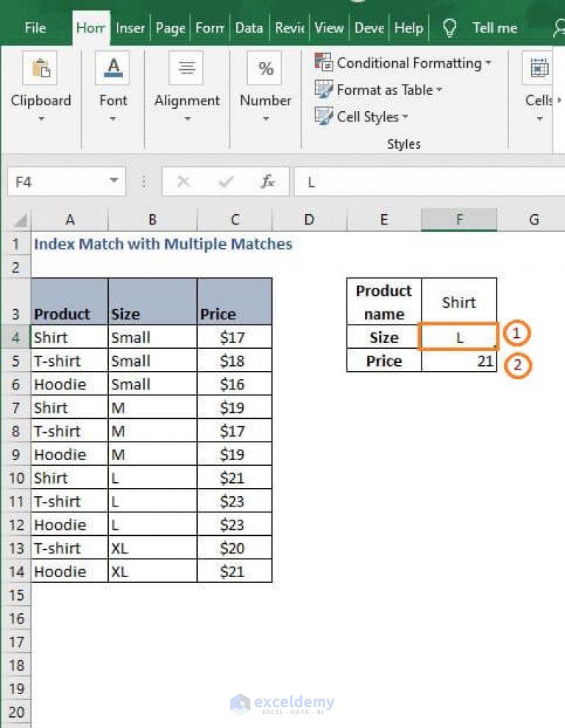Viewport: 565px width, 728px height.
Task: Select the title cell Index Match with Multiple Matches
Action: [x=163, y=244]
